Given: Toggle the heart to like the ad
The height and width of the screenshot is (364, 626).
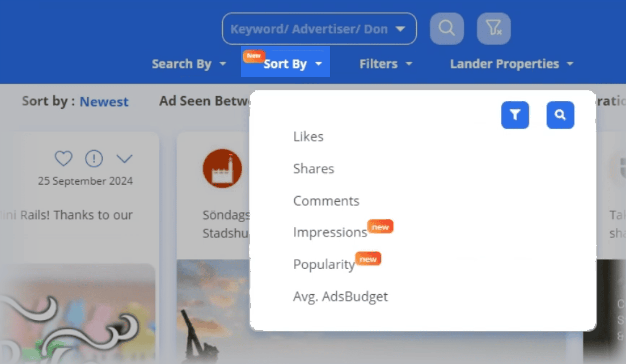Looking at the screenshot, I should (63, 158).
